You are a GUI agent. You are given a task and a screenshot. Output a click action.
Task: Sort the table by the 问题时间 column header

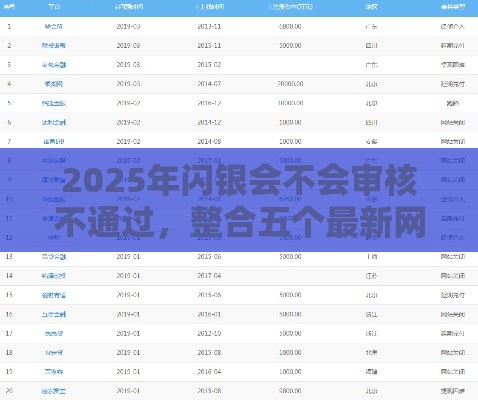(129, 6)
